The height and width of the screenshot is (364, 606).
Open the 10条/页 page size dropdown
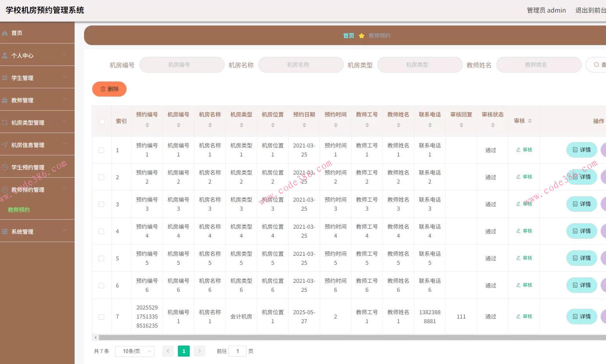point(135,351)
